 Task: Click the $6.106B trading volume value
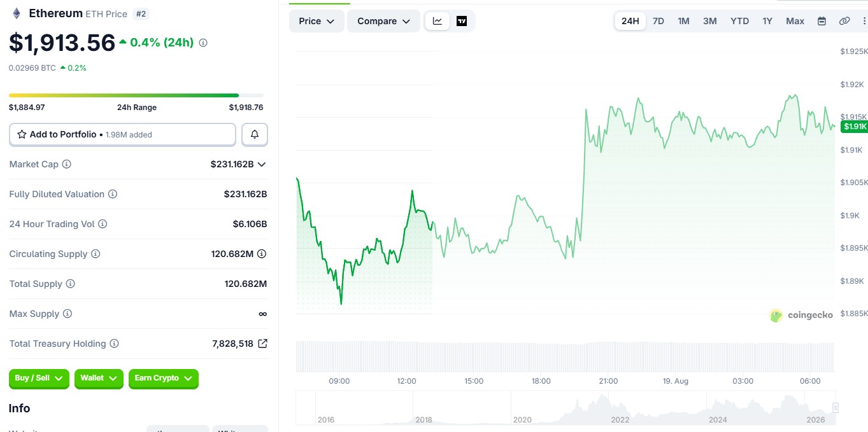point(250,224)
